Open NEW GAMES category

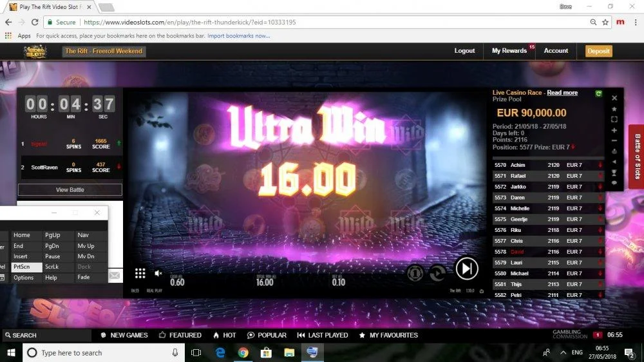pyautogui.click(x=124, y=336)
